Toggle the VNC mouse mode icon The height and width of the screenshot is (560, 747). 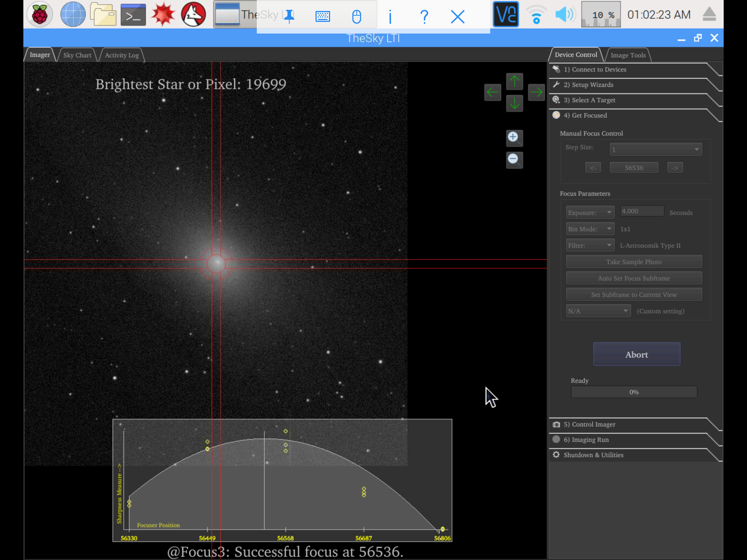click(357, 16)
